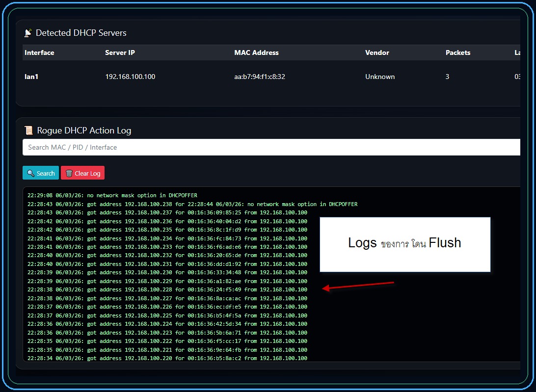Click log line for address 192.168.100.233

(167, 247)
